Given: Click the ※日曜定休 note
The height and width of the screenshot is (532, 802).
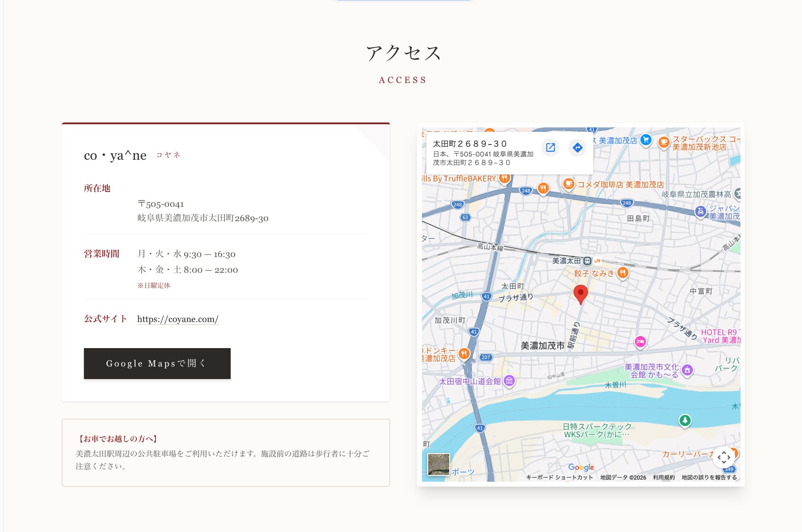Looking at the screenshot, I should coord(154,285).
